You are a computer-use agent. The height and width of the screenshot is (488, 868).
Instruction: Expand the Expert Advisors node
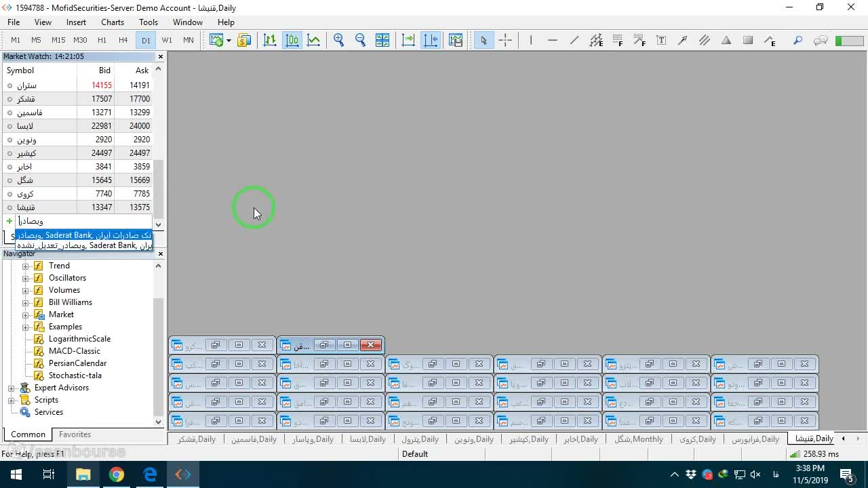coord(12,388)
